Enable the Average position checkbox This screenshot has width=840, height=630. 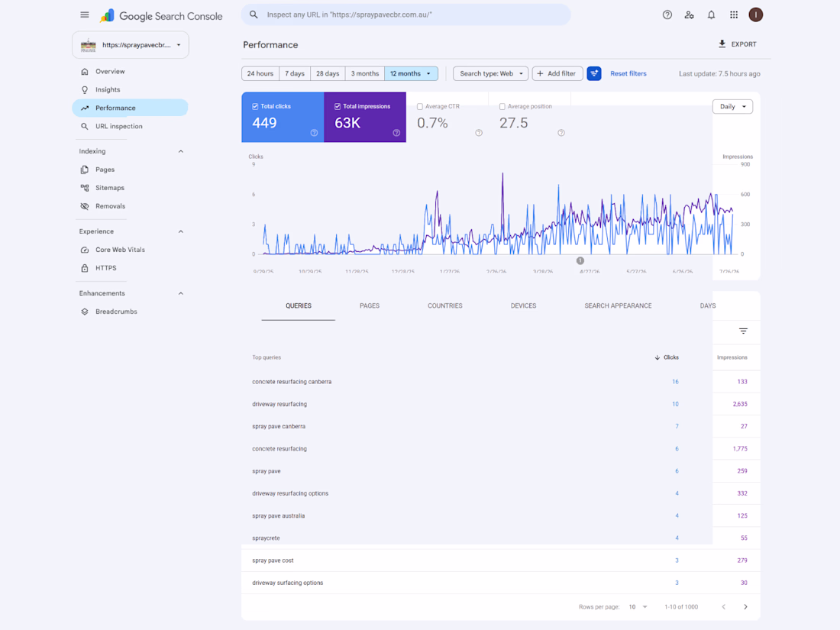point(502,107)
